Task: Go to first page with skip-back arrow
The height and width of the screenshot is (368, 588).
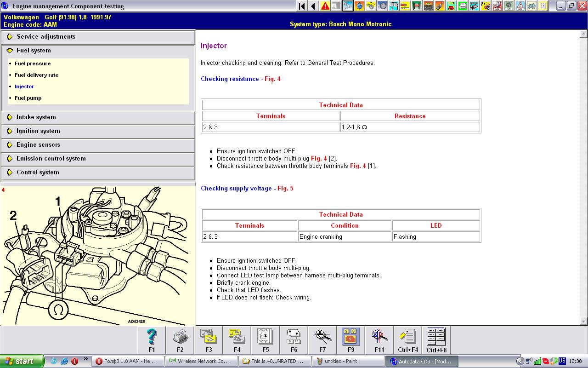Action: click(x=302, y=6)
